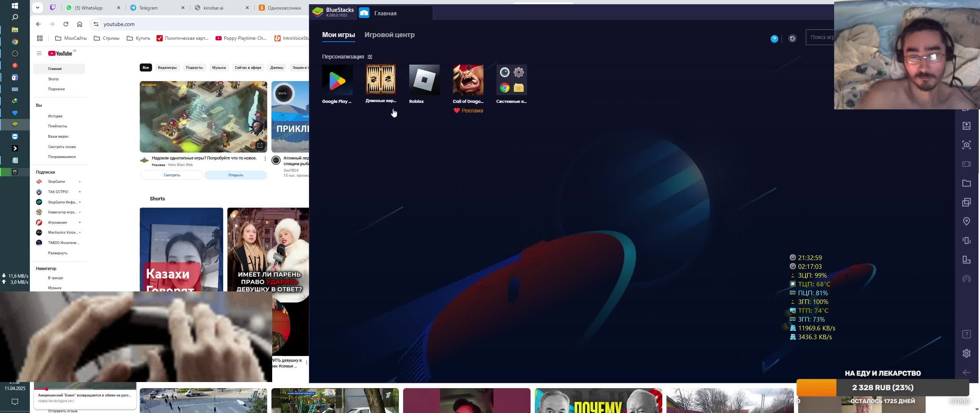The width and height of the screenshot is (980, 413).
Task: Click the set location pin icon
Action: (966, 221)
